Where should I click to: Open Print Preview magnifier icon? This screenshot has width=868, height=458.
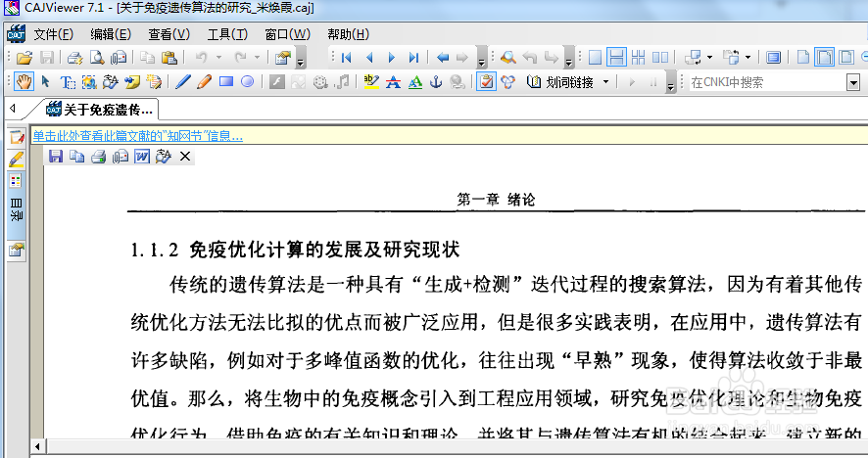click(97, 58)
